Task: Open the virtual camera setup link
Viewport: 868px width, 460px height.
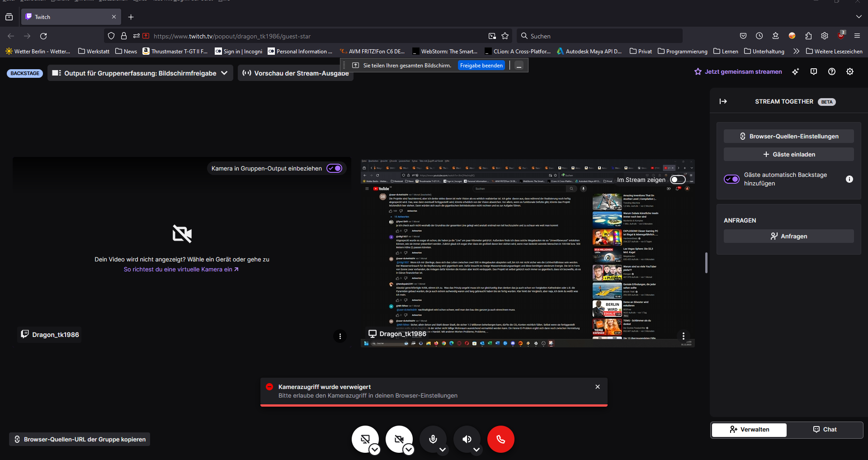Action: [x=181, y=269]
